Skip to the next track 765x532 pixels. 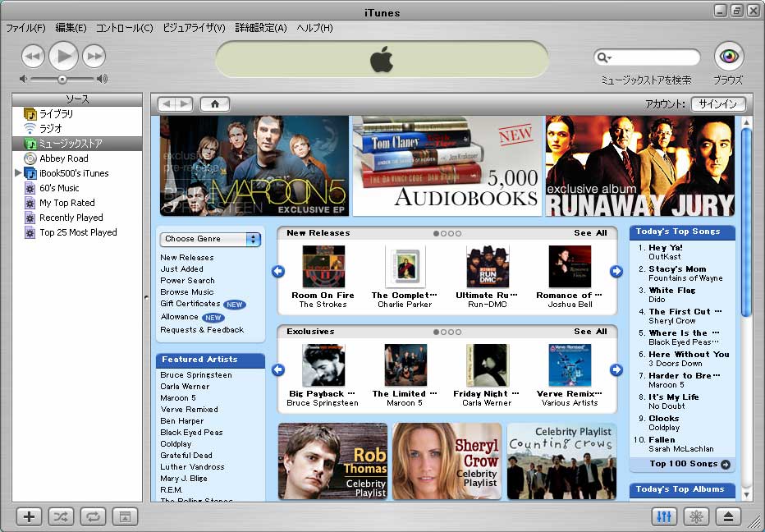coord(94,56)
